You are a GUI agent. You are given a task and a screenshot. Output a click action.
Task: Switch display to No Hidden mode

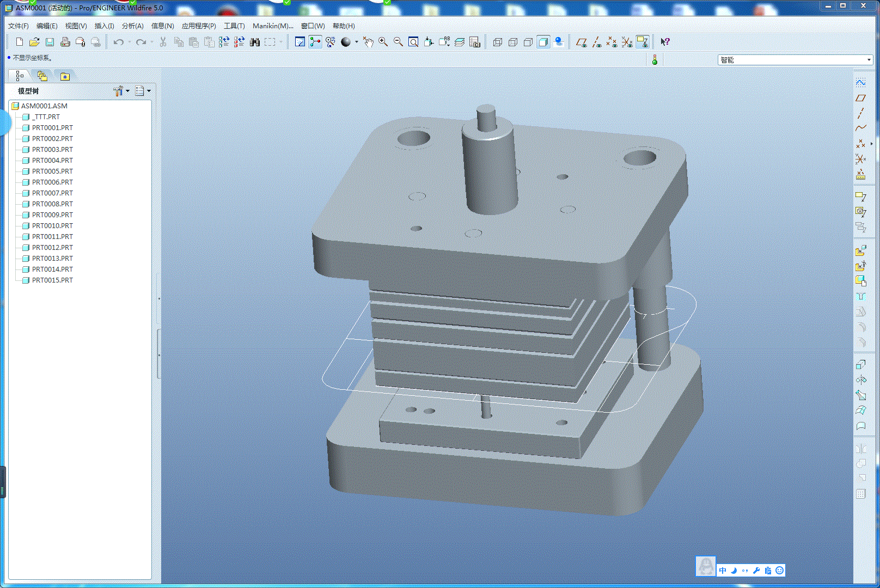click(x=528, y=42)
